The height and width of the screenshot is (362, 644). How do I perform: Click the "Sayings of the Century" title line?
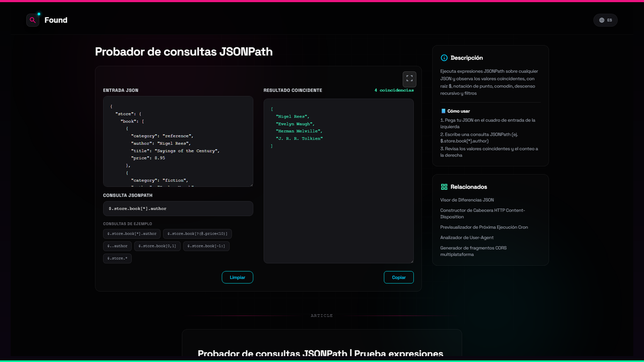175,151
